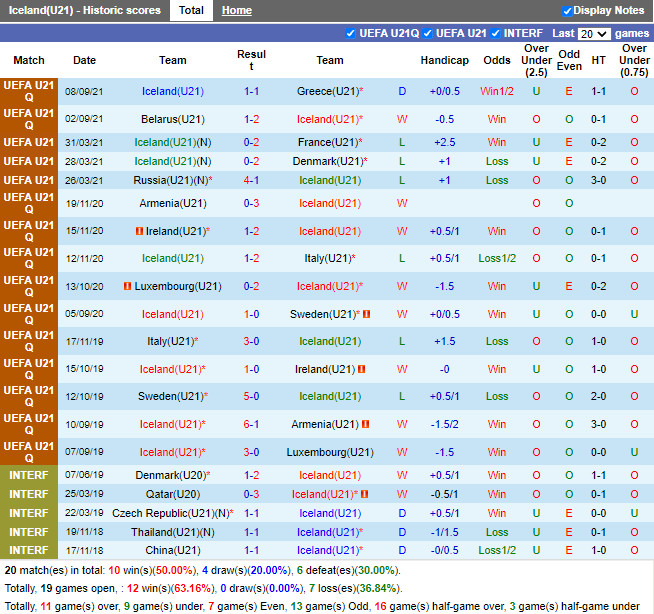The height and width of the screenshot is (614, 654).
Task: Click red card icon next to Armenia(U21) on 10/09/19
Action: pos(363,424)
